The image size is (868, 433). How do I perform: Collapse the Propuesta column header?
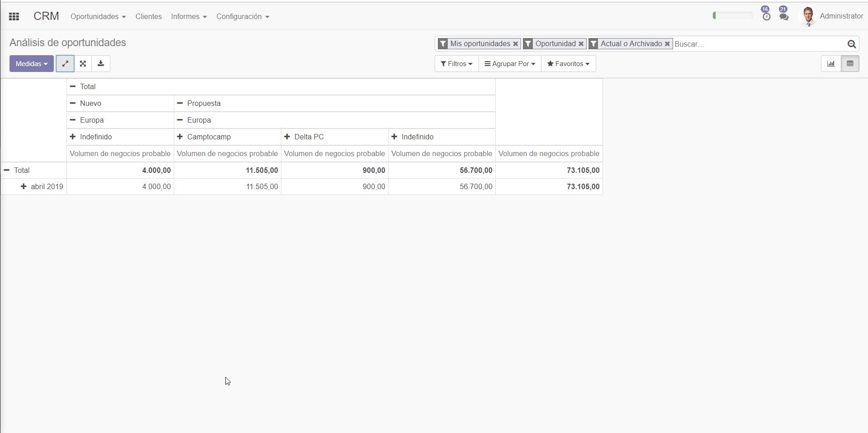coord(199,104)
